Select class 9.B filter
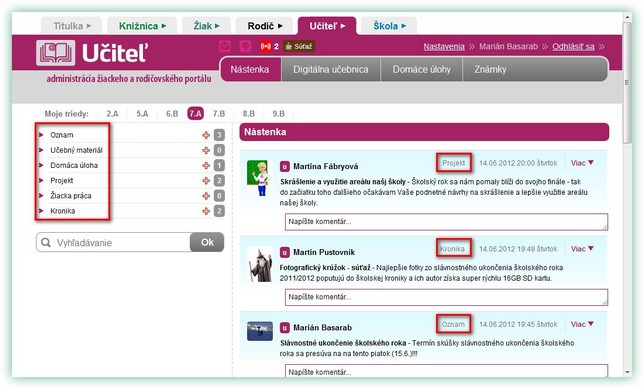 [278, 114]
